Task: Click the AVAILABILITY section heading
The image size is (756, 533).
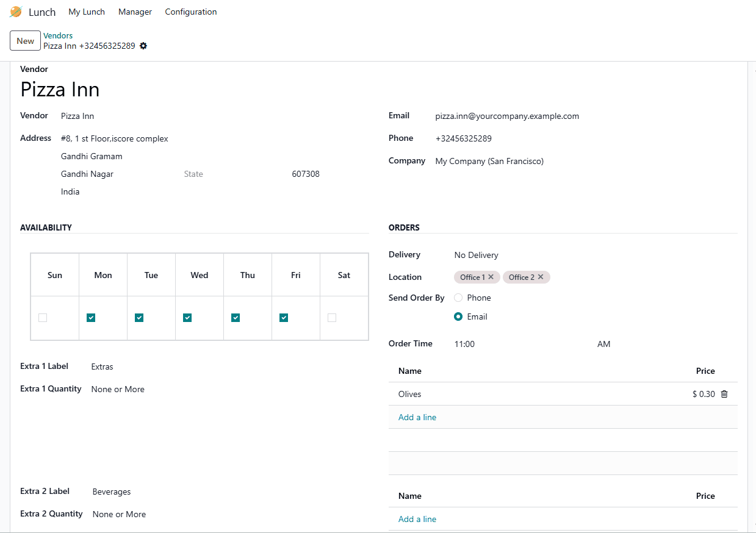Action: (x=46, y=227)
